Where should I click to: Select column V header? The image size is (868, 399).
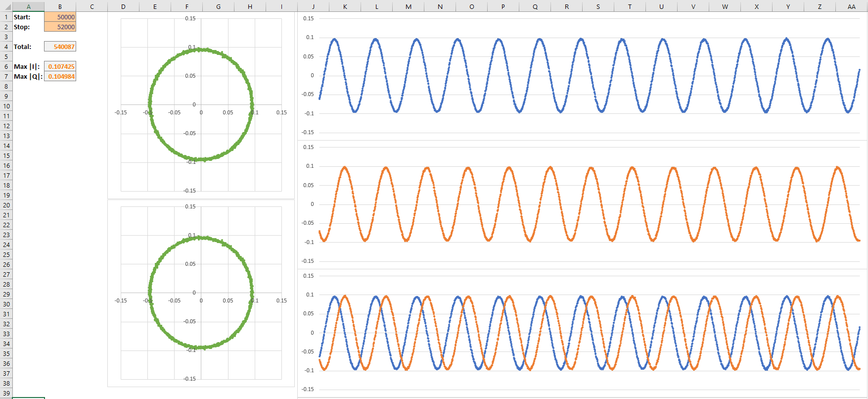693,6
